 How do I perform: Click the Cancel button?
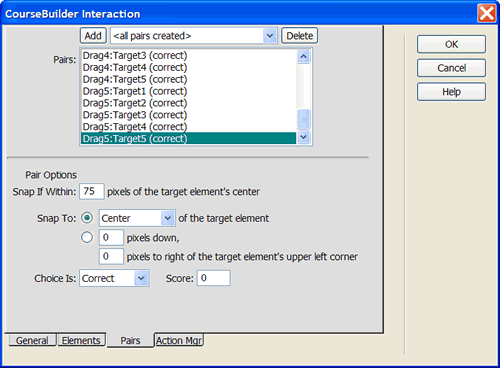[451, 68]
